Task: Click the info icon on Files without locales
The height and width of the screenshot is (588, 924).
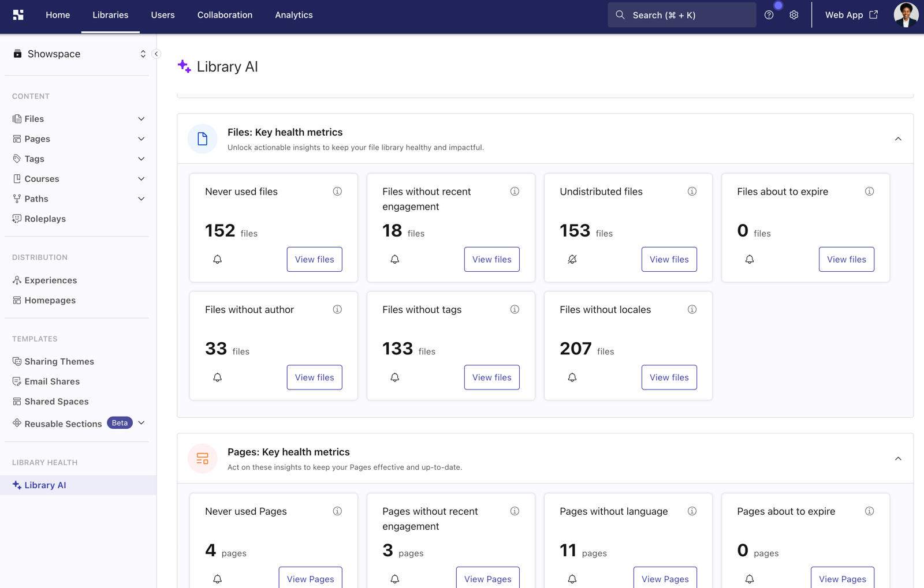Action: (x=692, y=309)
